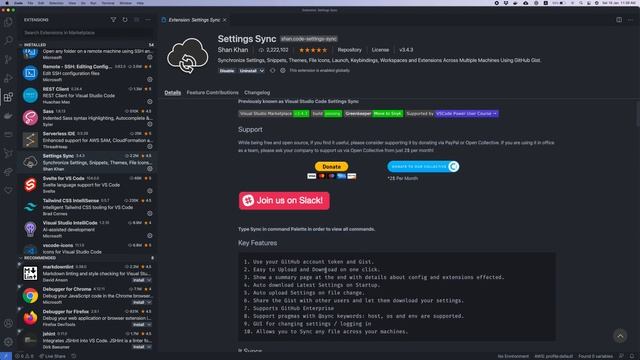
Task: Click VSCode Power User Course badge
Action: click(467, 113)
